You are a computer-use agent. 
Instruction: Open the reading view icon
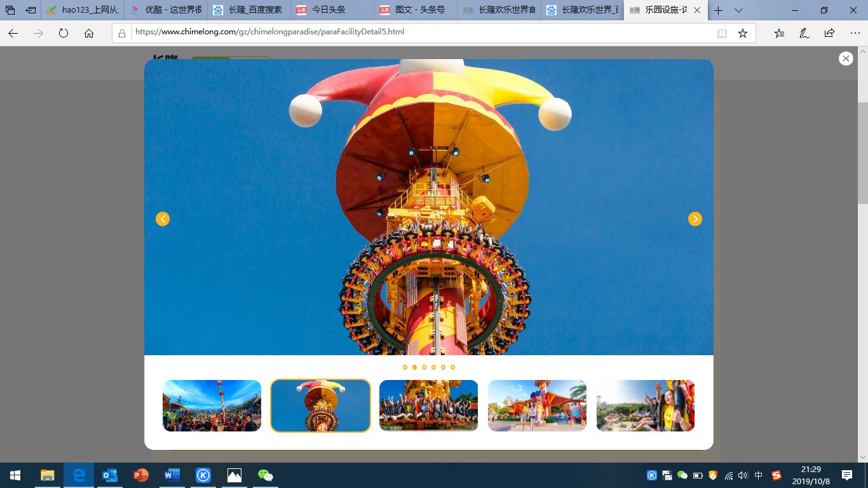click(x=722, y=34)
